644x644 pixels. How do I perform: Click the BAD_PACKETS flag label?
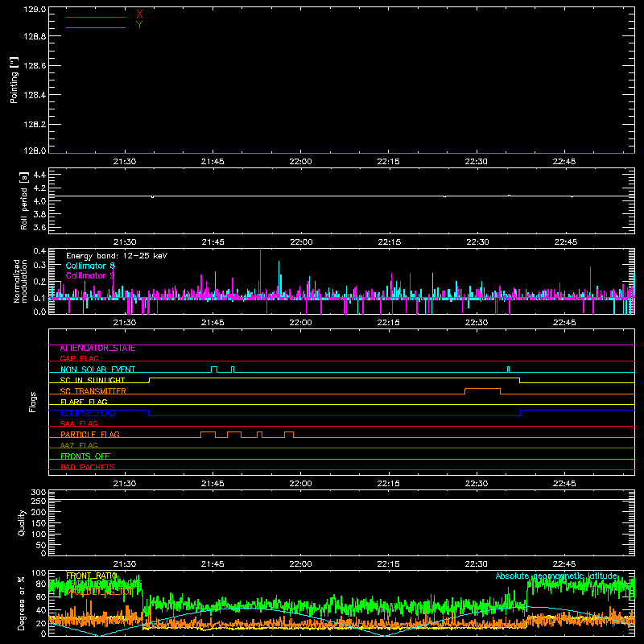(88, 467)
